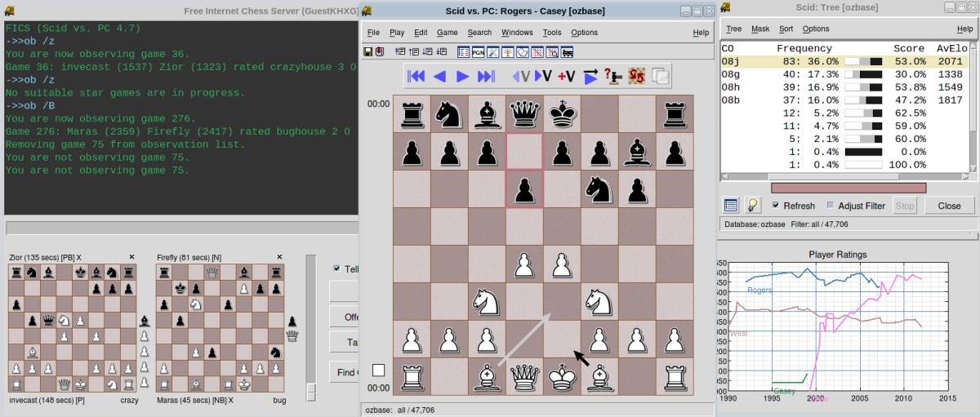Open the Help menu in main window
This screenshot has width=980, height=417.
pos(701,33)
